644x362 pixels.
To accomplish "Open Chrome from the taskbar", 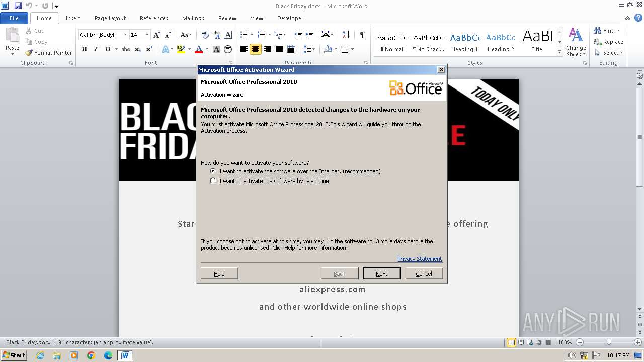I will [x=91, y=355].
